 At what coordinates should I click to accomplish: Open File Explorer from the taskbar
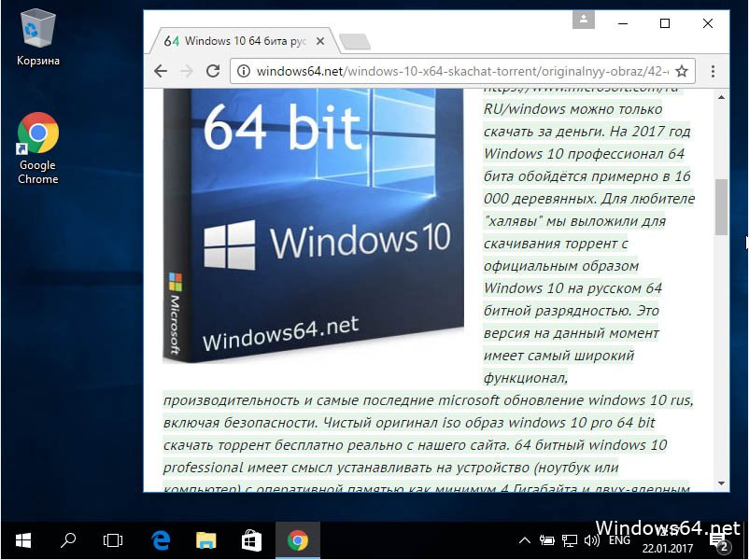(x=205, y=540)
